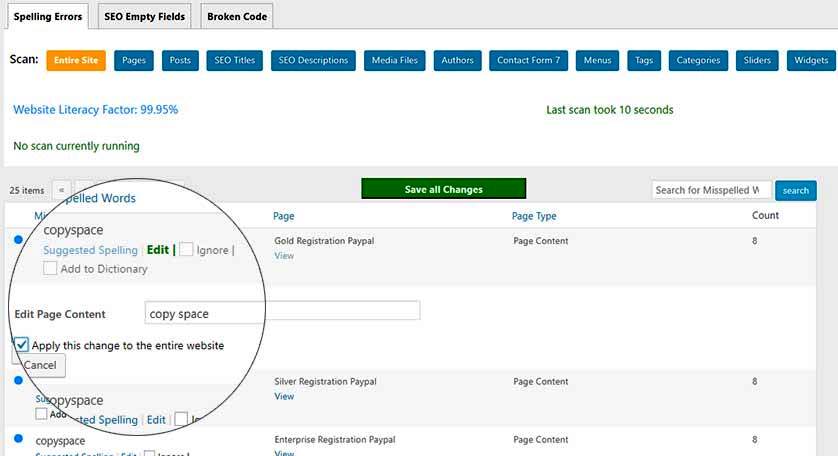Screen dimensions: 838x456
Task: Scan Sliders
Action: 757,60
